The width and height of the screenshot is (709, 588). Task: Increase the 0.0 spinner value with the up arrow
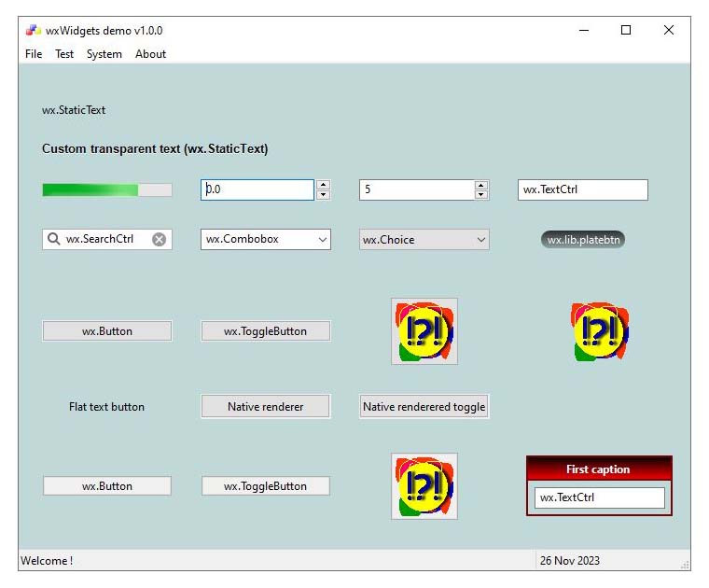click(323, 185)
